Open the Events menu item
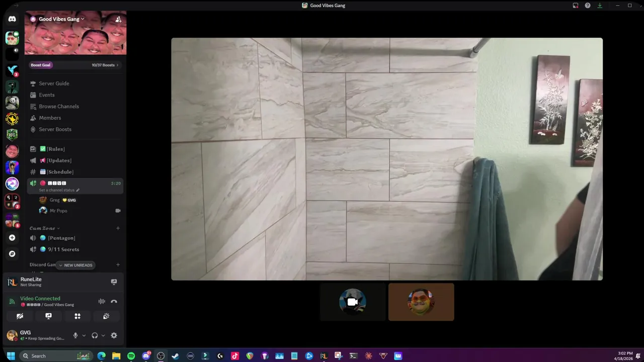The width and height of the screenshot is (644, 362). [75, 95]
